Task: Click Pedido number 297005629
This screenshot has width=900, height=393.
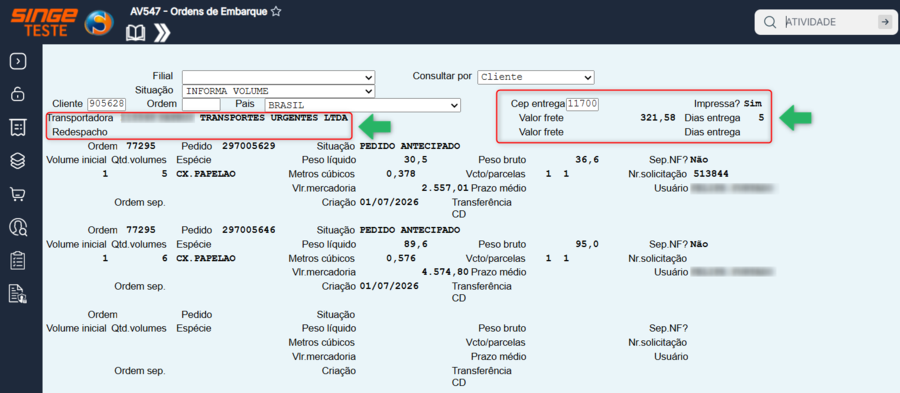Action: [x=249, y=146]
